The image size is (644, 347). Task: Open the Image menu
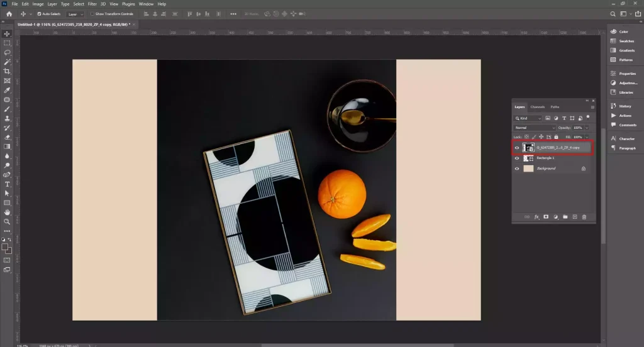(x=38, y=4)
